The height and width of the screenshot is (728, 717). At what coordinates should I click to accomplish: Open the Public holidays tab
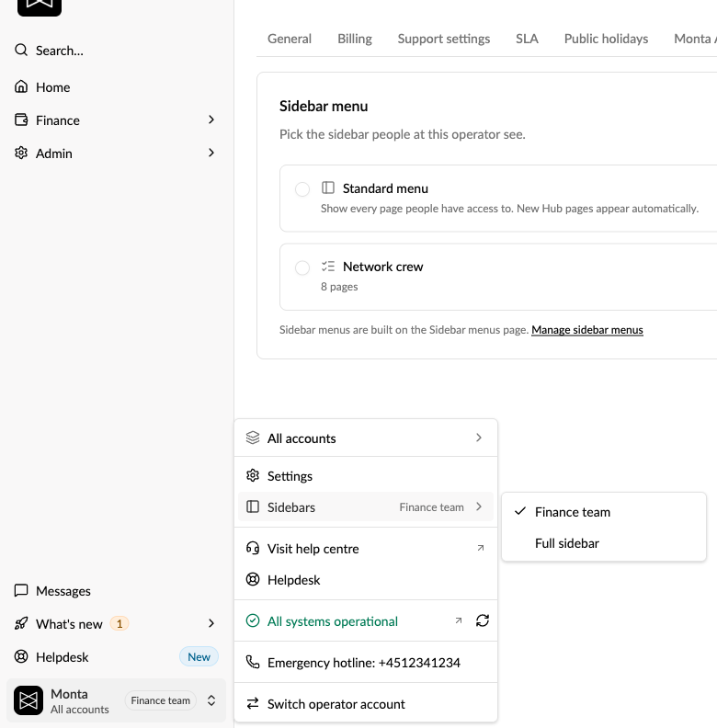pyautogui.click(x=606, y=39)
